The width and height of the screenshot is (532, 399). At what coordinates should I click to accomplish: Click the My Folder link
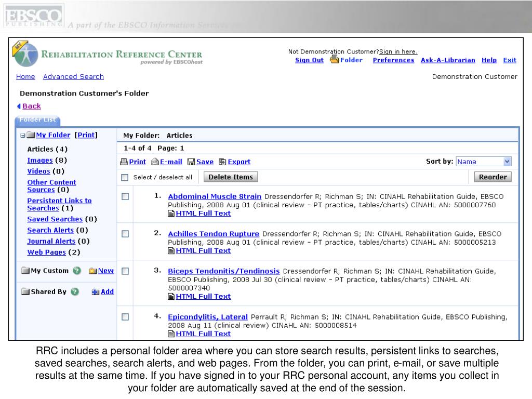pos(54,135)
